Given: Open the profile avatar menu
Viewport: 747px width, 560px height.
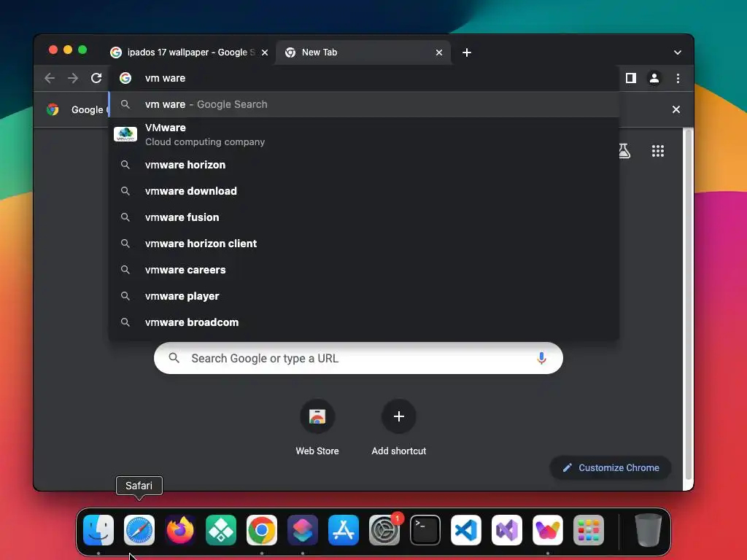Looking at the screenshot, I should coord(654,78).
